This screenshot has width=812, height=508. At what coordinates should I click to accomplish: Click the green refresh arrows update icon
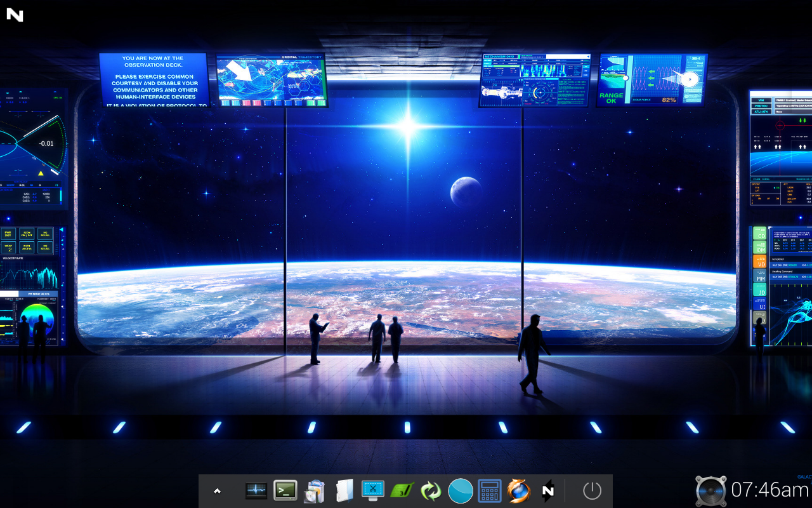coord(431,491)
